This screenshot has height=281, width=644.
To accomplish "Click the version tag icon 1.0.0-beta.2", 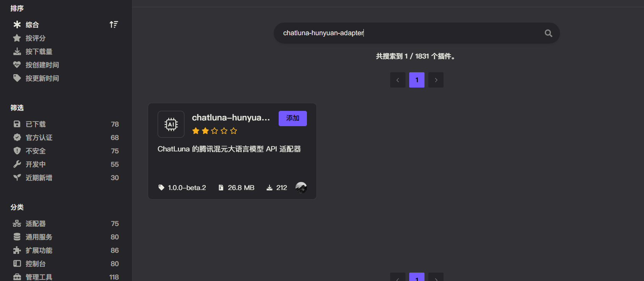I will tap(161, 188).
